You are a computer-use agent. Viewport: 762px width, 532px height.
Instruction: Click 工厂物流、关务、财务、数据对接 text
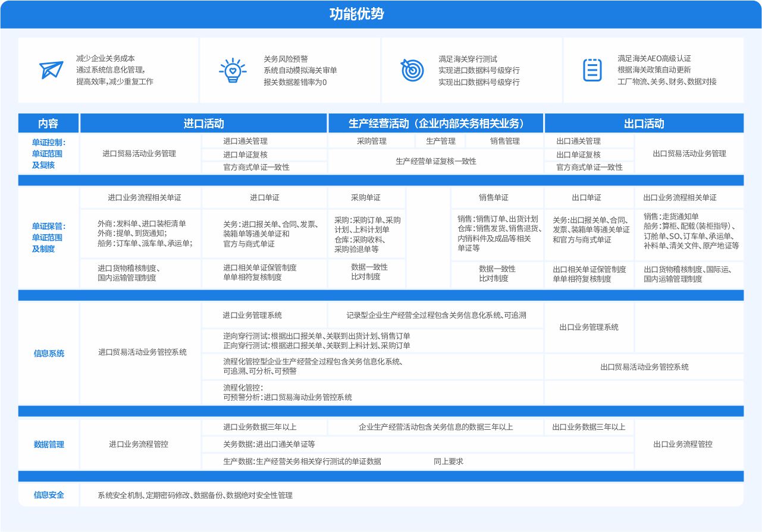click(667, 81)
